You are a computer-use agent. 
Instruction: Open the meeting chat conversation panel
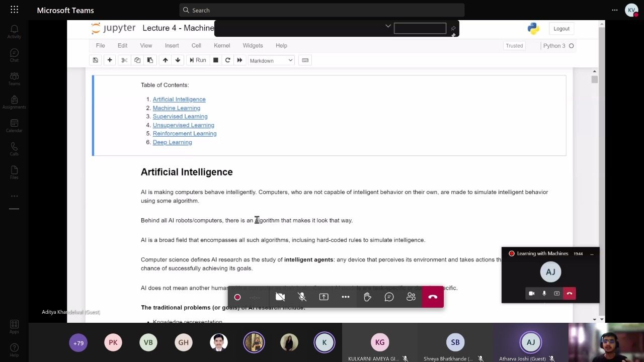pos(389,297)
